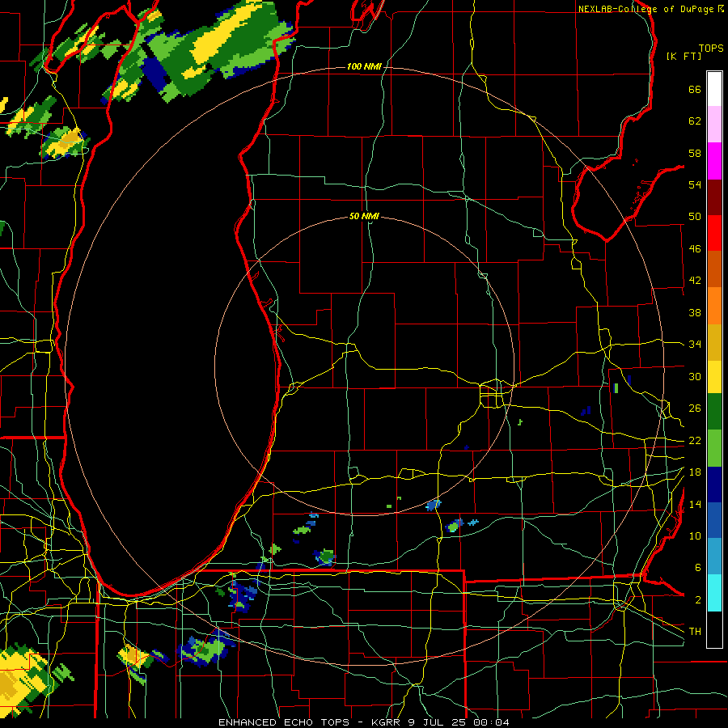The image size is (728, 728).
Task: Click the [K FT] units label
Action: click(684, 56)
